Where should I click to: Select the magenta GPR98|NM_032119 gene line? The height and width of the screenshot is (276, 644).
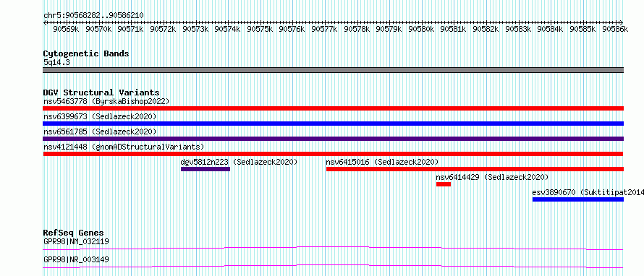(334, 248)
